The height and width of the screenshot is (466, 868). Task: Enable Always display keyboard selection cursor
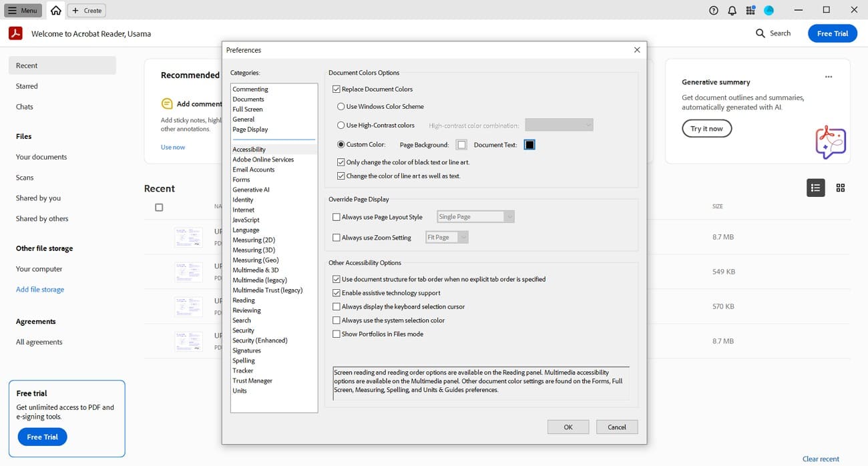click(337, 306)
